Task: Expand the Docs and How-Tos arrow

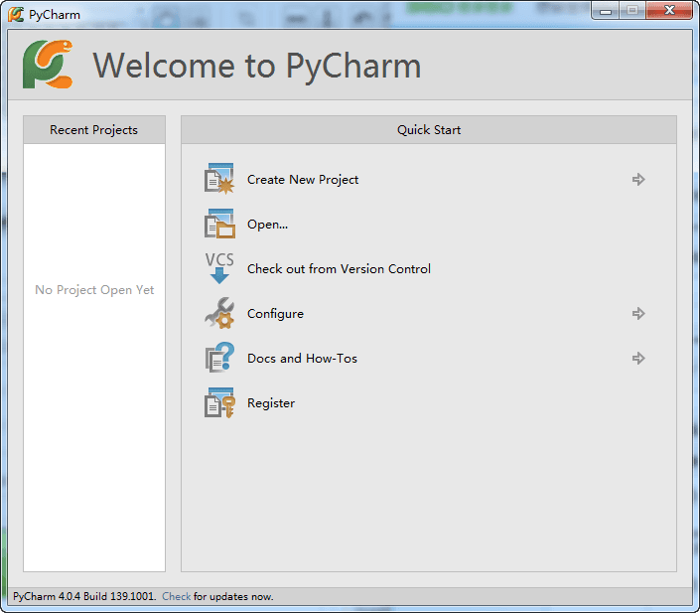Action: pyautogui.click(x=638, y=359)
